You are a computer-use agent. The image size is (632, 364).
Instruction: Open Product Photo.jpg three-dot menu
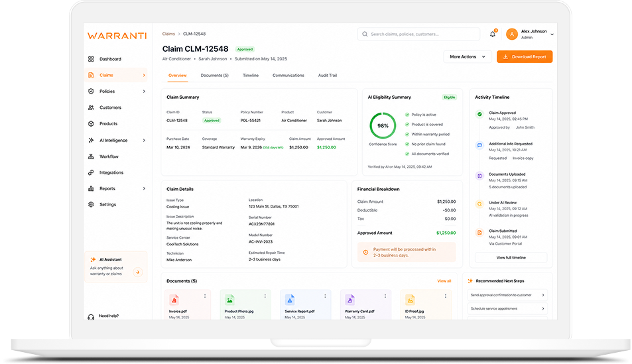pyautogui.click(x=265, y=296)
